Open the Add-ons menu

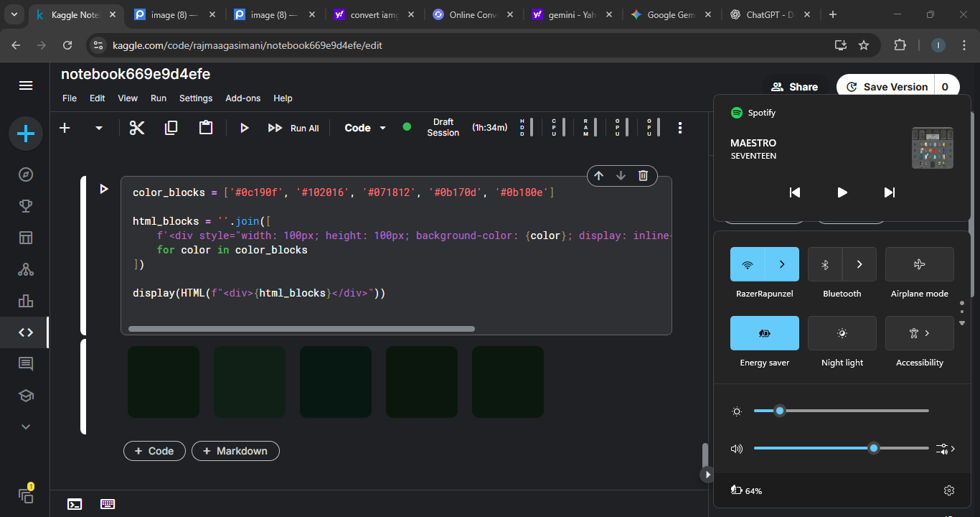point(243,98)
